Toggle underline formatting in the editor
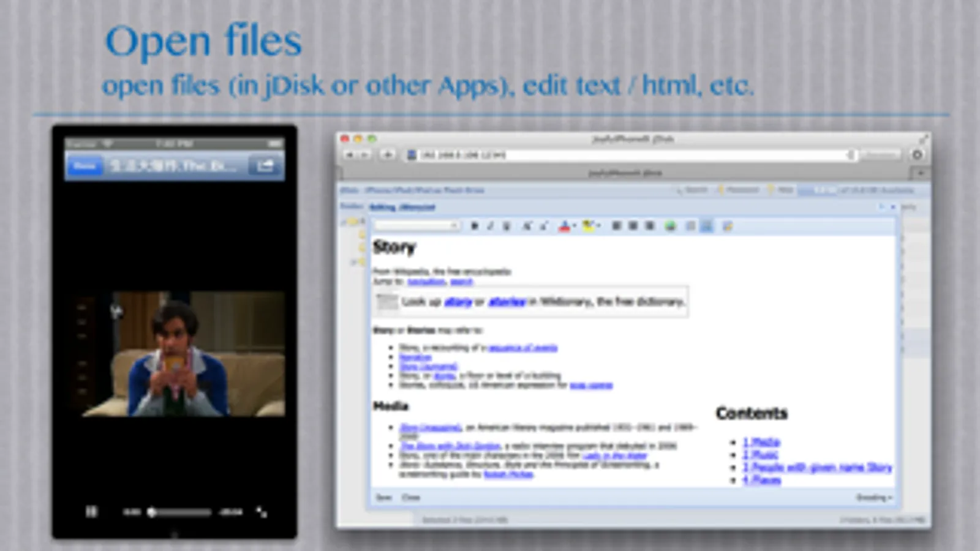The height and width of the screenshot is (551, 980). point(507,226)
